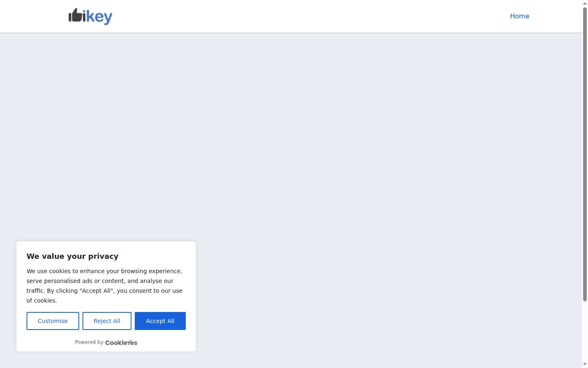The height and width of the screenshot is (368, 588).
Task: Click the scrollbar up arrow
Action: (585, 3)
